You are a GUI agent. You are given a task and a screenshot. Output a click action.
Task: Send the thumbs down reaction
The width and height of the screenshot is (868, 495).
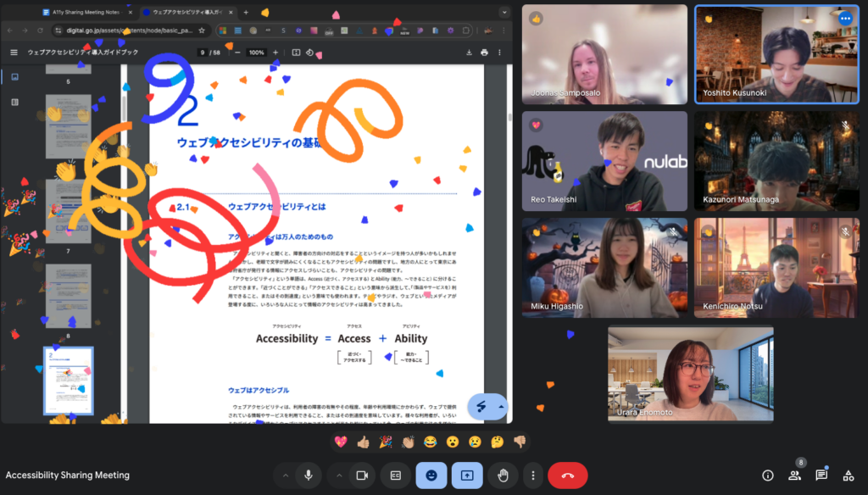coord(520,442)
